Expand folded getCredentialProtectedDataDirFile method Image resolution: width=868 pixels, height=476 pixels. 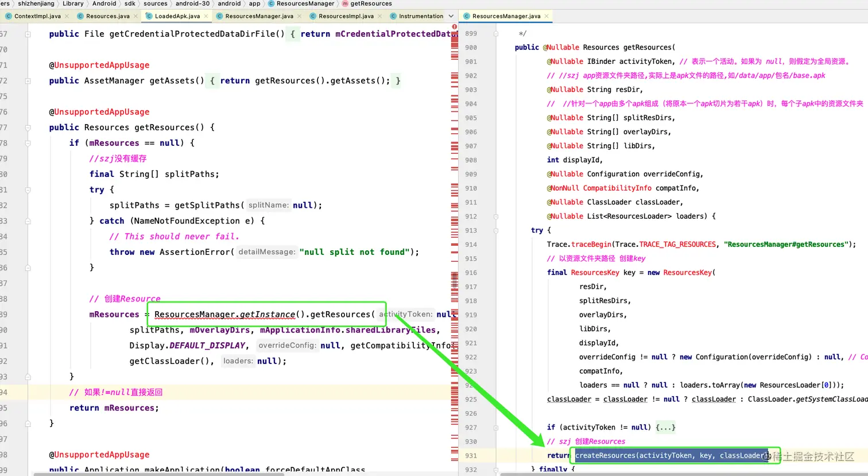(28, 34)
